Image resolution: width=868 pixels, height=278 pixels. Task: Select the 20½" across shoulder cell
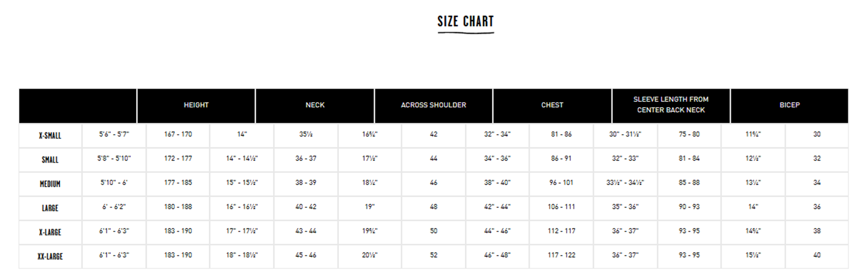click(370, 255)
